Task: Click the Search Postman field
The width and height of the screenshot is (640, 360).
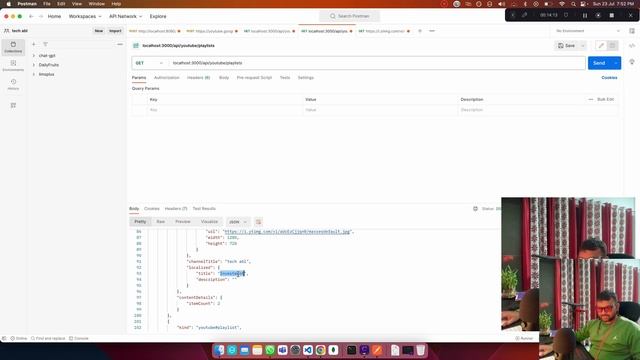Action: tap(349, 16)
